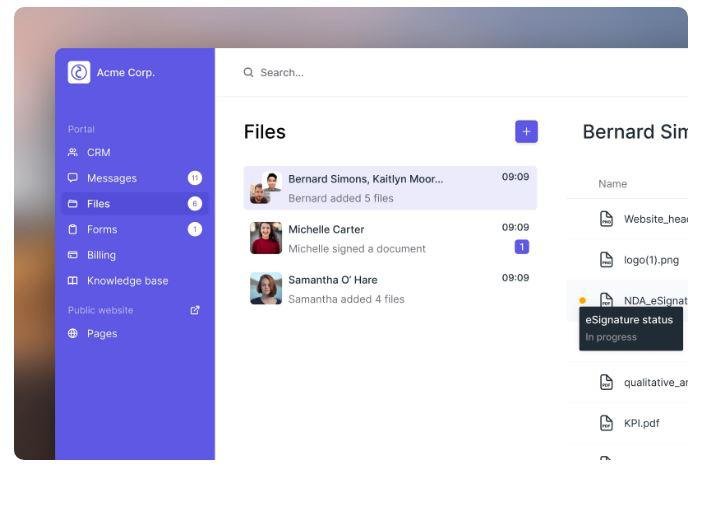The height and width of the screenshot is (506, 722).
Task: Open the Knowledge base section
Action: coord(127,281)
